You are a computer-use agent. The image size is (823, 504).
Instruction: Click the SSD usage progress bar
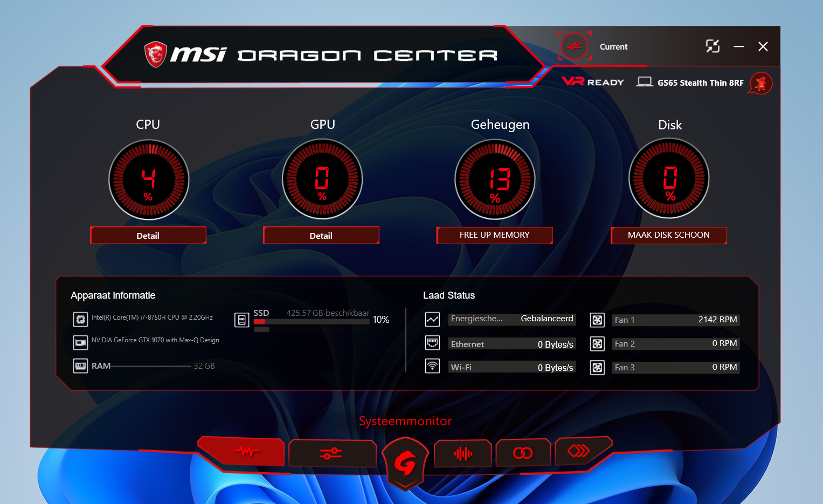tap(312, 322)
